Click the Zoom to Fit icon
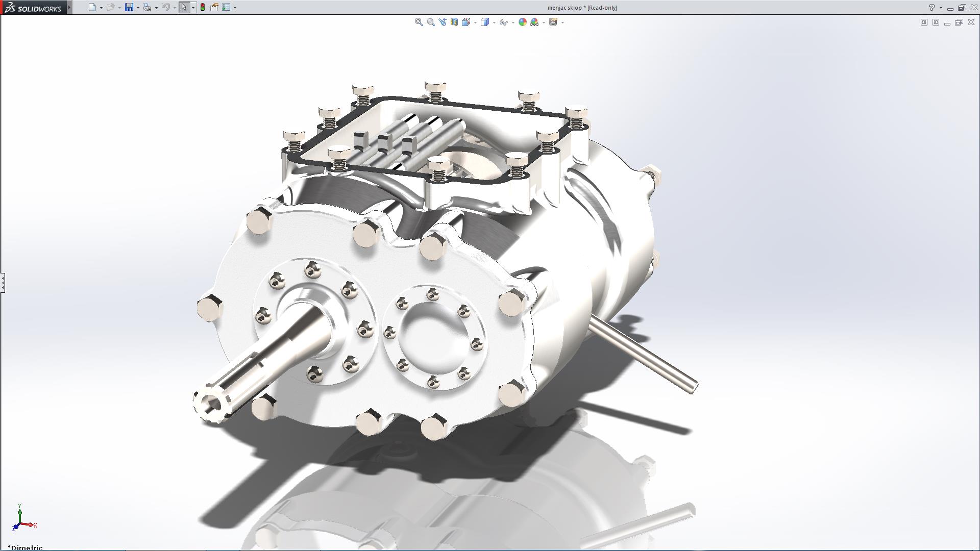This screenshot has width=980, height=551. tap(419, 22)
